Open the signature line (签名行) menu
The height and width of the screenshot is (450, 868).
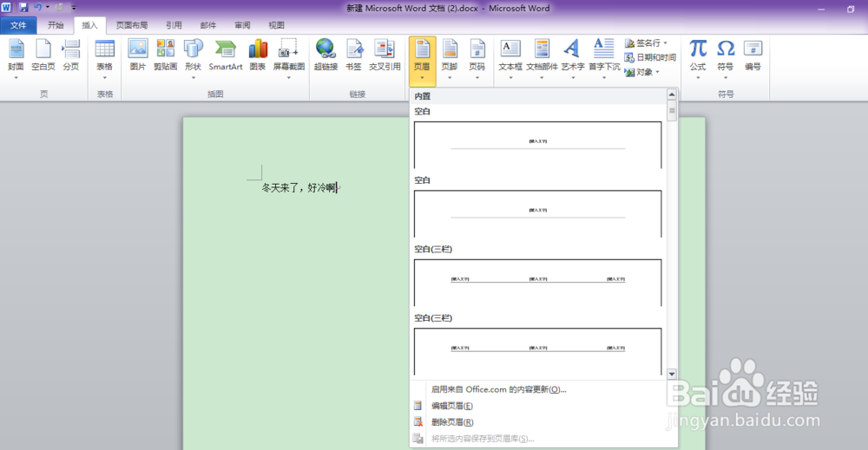(x=646, y=43)
